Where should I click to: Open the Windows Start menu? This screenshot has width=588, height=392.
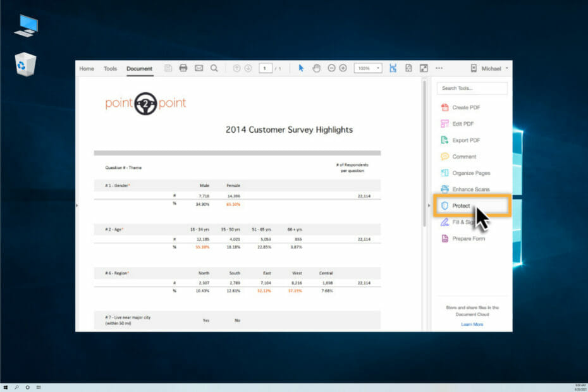click(6, 387)
